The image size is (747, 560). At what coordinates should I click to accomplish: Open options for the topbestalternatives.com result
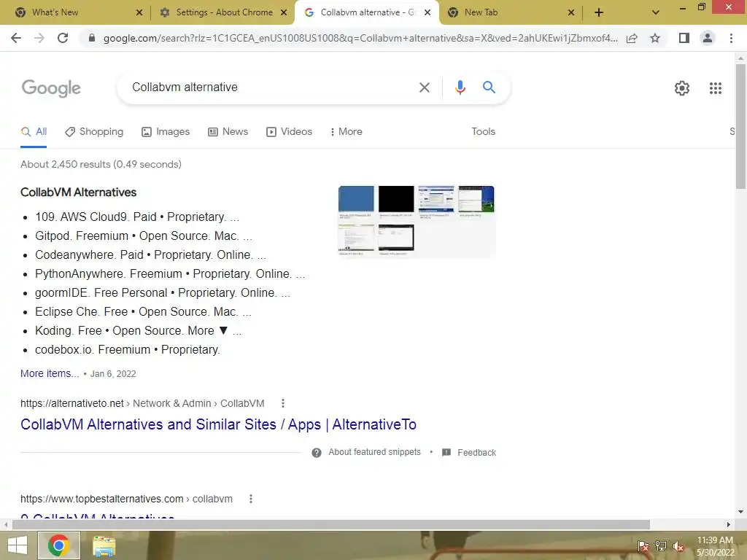[x=251, y=499]
